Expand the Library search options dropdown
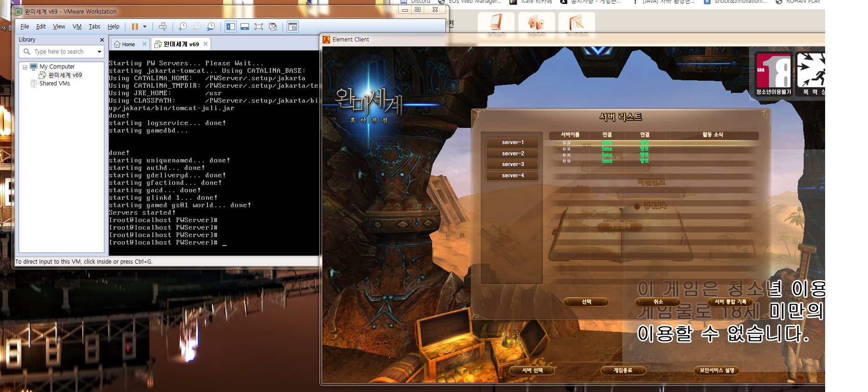 click(x=99, y=52)
